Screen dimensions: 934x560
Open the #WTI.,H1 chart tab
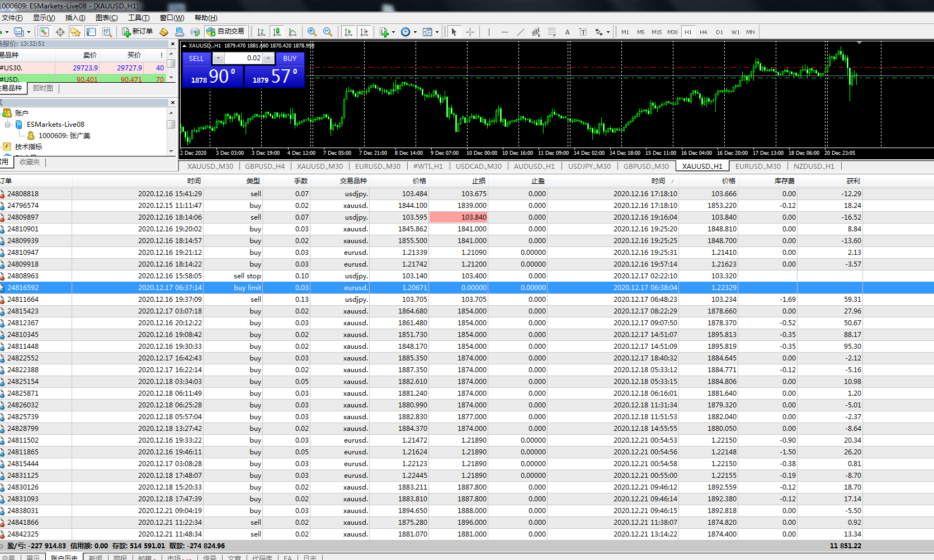[x=428, y=166]
